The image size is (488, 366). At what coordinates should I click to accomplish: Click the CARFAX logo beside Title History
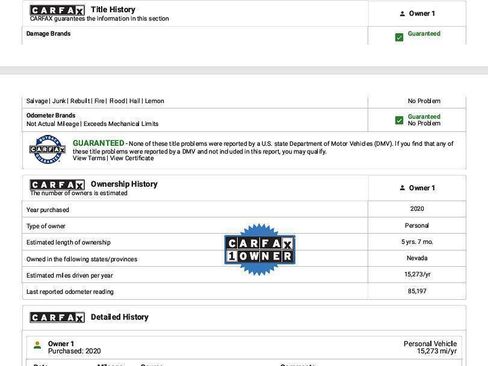(x=57, y=10)
